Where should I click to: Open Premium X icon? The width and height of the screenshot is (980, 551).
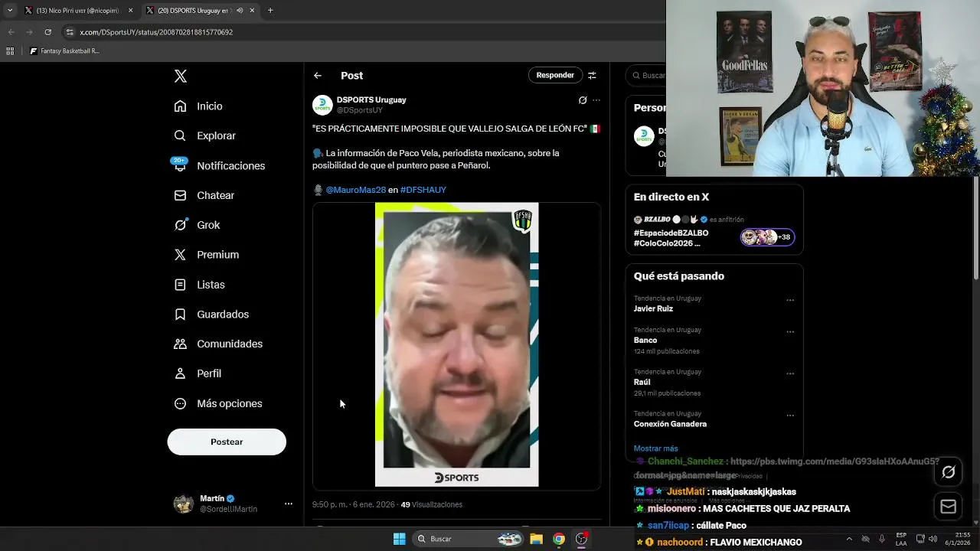[180, 255]
